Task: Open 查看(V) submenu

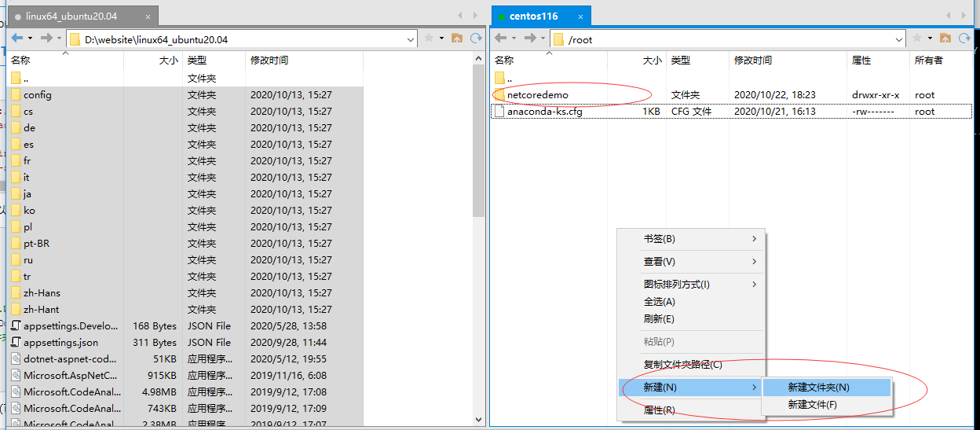Action: point(691,262)
